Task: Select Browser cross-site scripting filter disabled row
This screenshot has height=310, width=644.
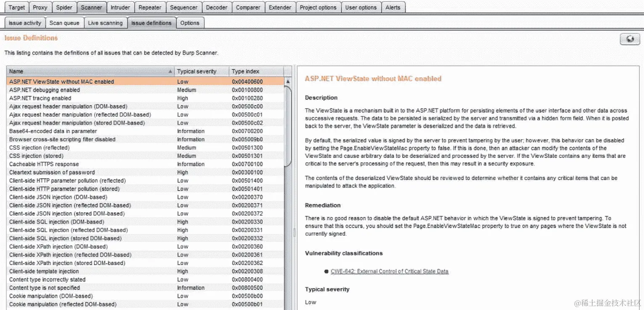Action: click(146, 139)
